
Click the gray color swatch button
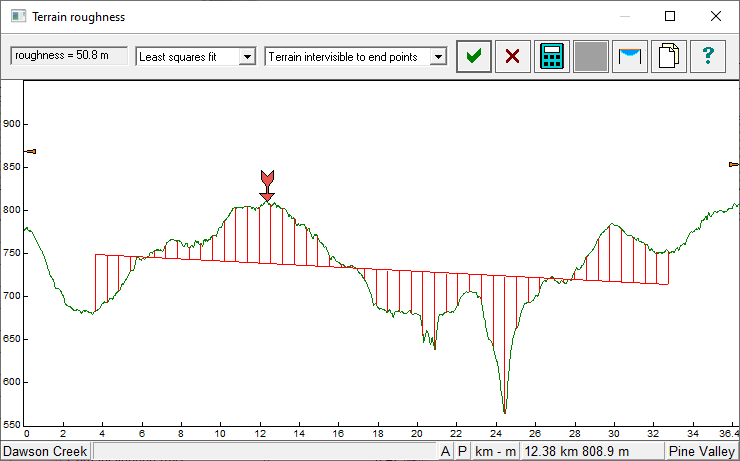point(590,56)
